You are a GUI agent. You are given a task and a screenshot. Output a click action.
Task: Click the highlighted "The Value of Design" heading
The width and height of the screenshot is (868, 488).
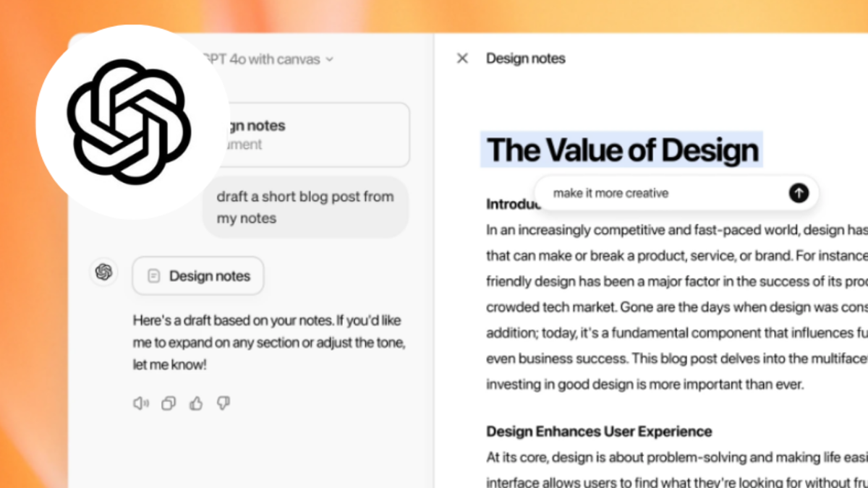[622, 150]
